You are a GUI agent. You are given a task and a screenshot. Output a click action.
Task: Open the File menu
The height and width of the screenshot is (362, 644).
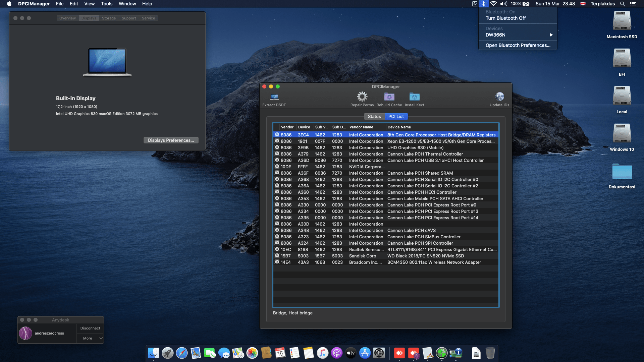pyautogui.click(x=60, y=4)
